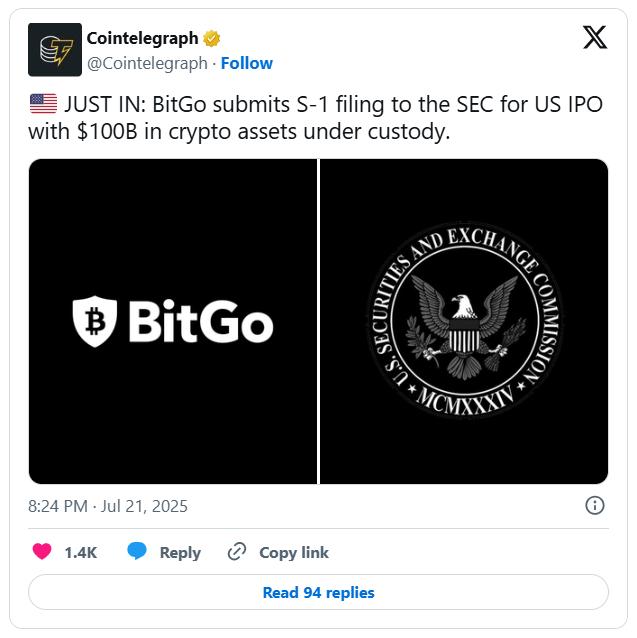Open the X logo link
This screenshot has height=638, width=637.
click(x=595, y=37)
